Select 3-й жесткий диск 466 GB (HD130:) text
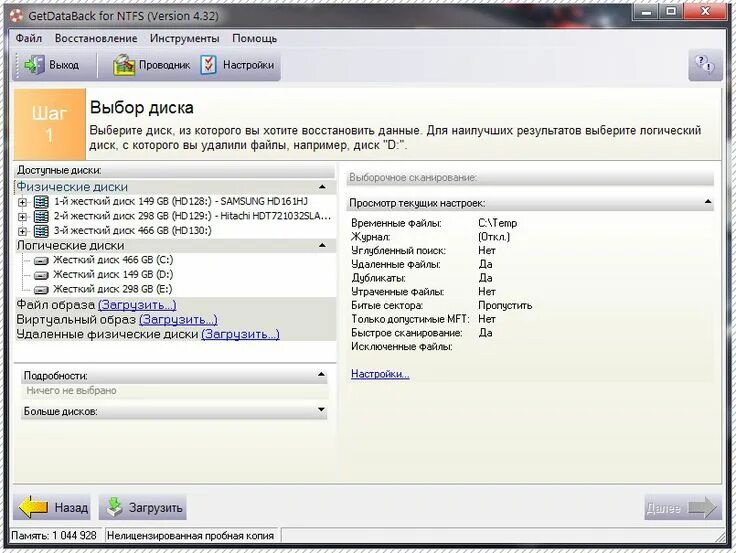This screenshot has height=553, width=736. [x=133, y=230]
